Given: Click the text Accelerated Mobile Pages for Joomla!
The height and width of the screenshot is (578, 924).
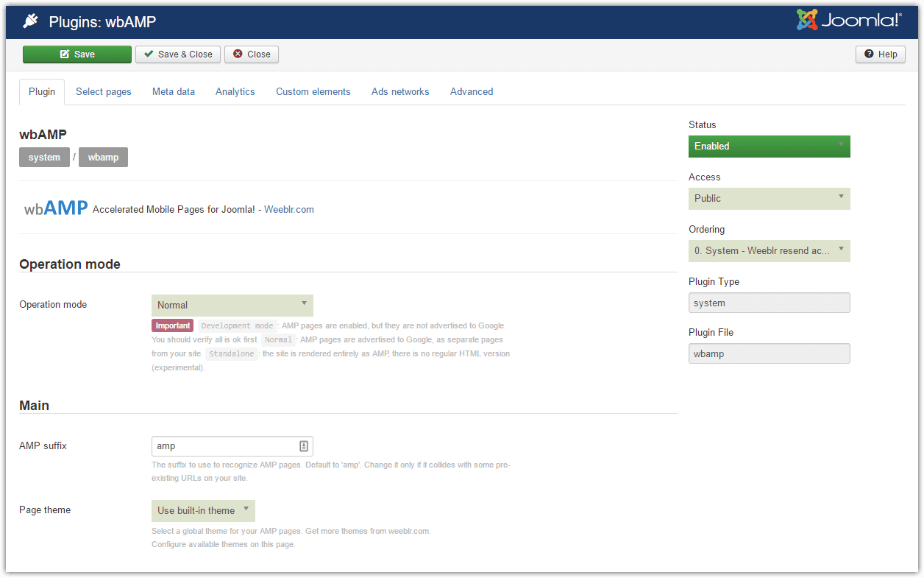Looking at the screenshot, I should [x=174, y=210].
